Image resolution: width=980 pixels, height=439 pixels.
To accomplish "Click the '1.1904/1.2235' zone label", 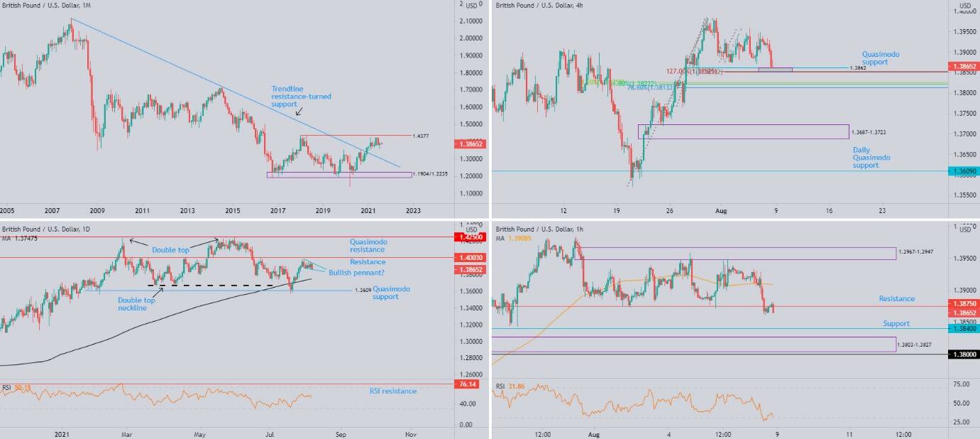I will [x=431, y=174].
